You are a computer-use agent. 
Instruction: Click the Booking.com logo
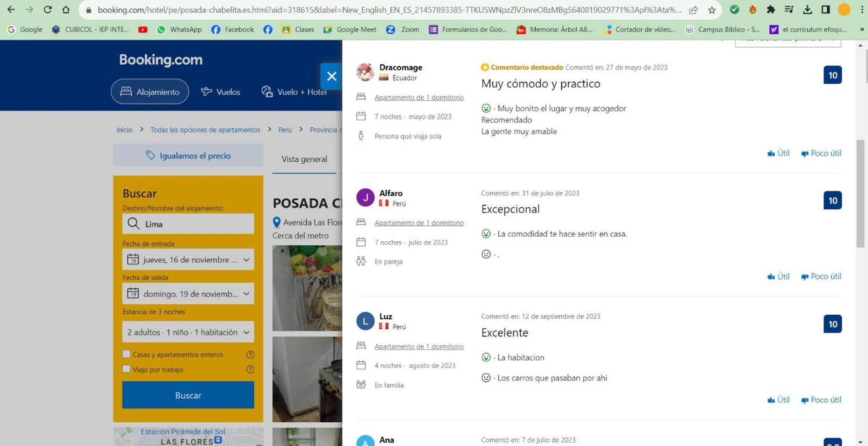(161, 60)
